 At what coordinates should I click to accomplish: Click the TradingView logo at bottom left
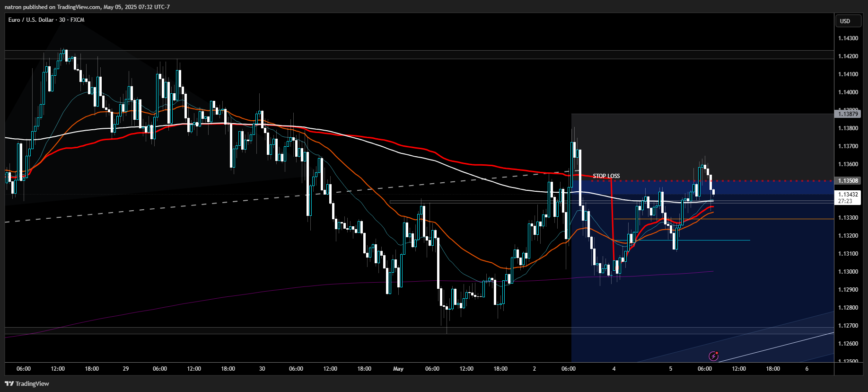pyautogui.click(x=27, y=383)
